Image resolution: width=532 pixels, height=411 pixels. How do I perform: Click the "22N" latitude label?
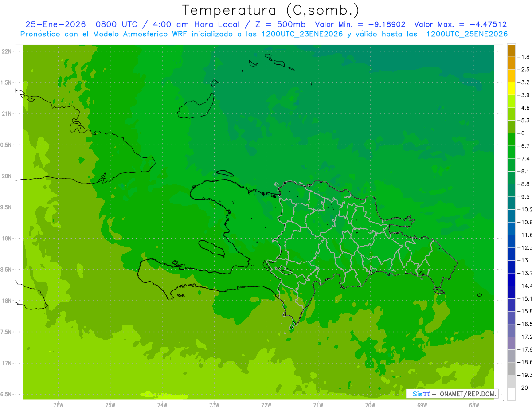tap(7, 51)
